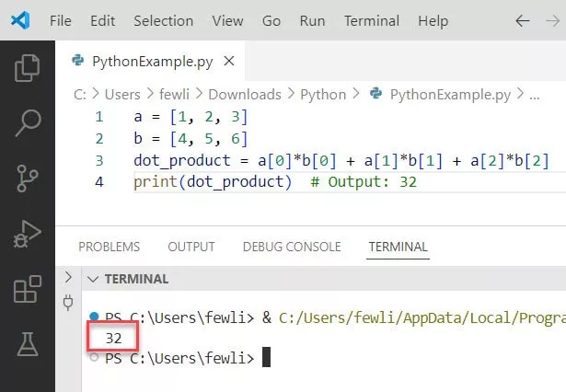Select the OUTPUT panel tab
This screenshot has height=392, width=566.
(191, 247)
